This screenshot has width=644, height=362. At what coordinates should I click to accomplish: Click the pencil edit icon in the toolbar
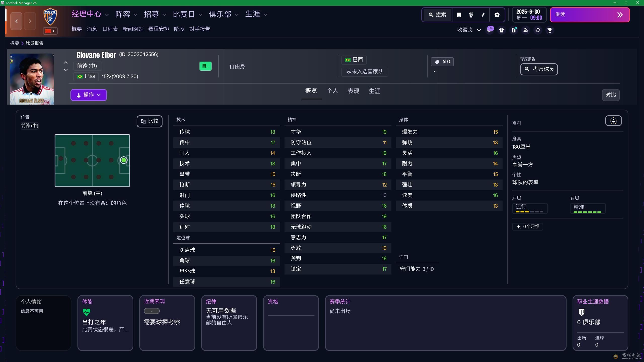click(x=483, y=15)
